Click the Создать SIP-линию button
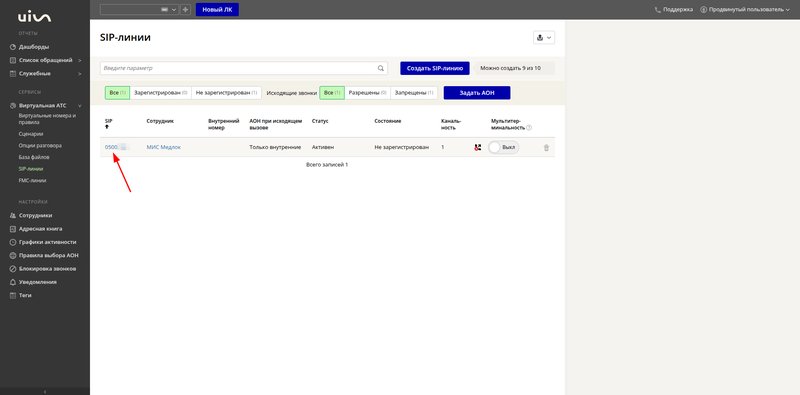Screen dimensions: 800x395 tap(435, 68)
